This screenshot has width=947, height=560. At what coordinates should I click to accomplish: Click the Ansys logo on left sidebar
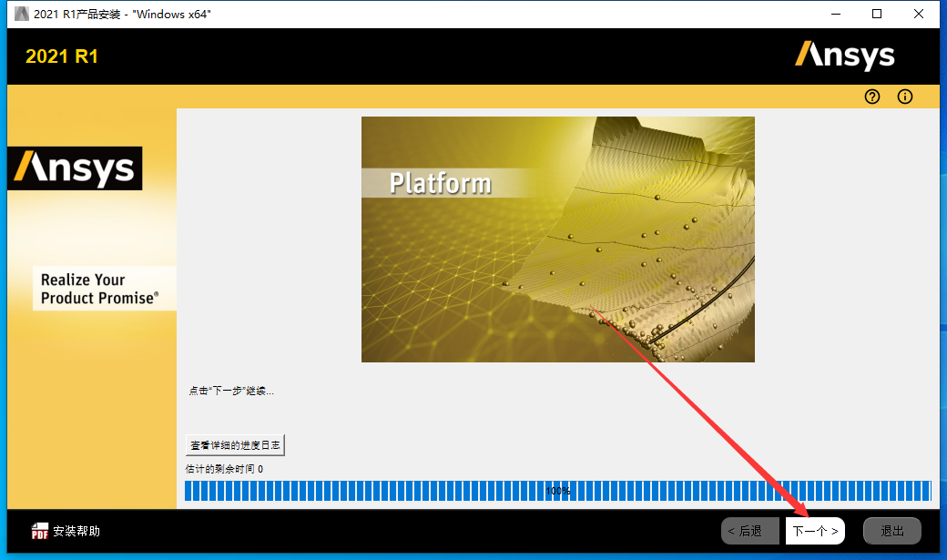pos(75,168)
